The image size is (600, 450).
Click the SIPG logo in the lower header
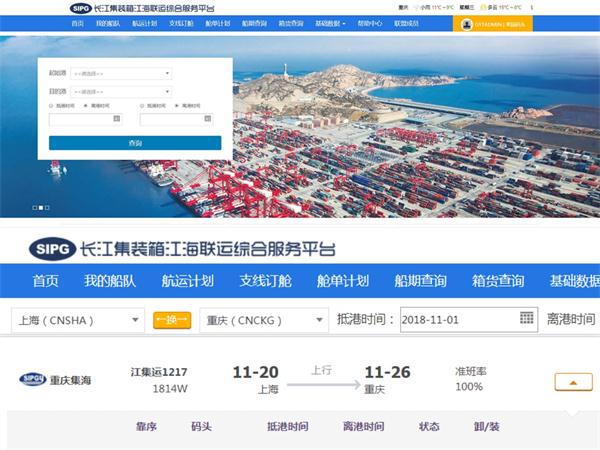(x=49, y=248)
